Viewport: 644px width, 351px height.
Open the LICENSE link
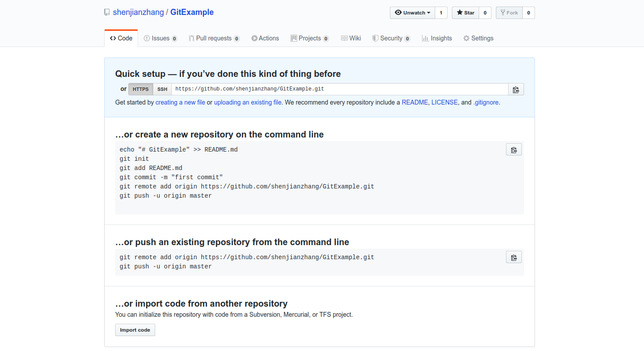click(x=444, y=102)
